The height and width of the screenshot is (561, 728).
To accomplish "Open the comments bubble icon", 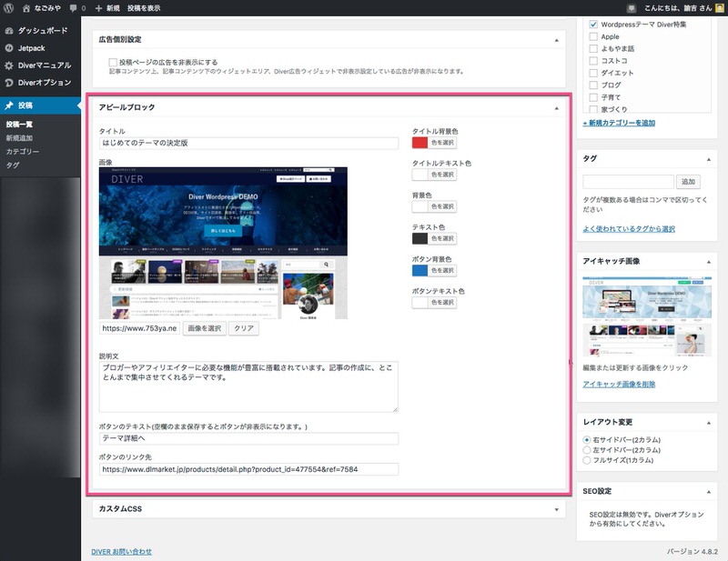I will [73, 7].
